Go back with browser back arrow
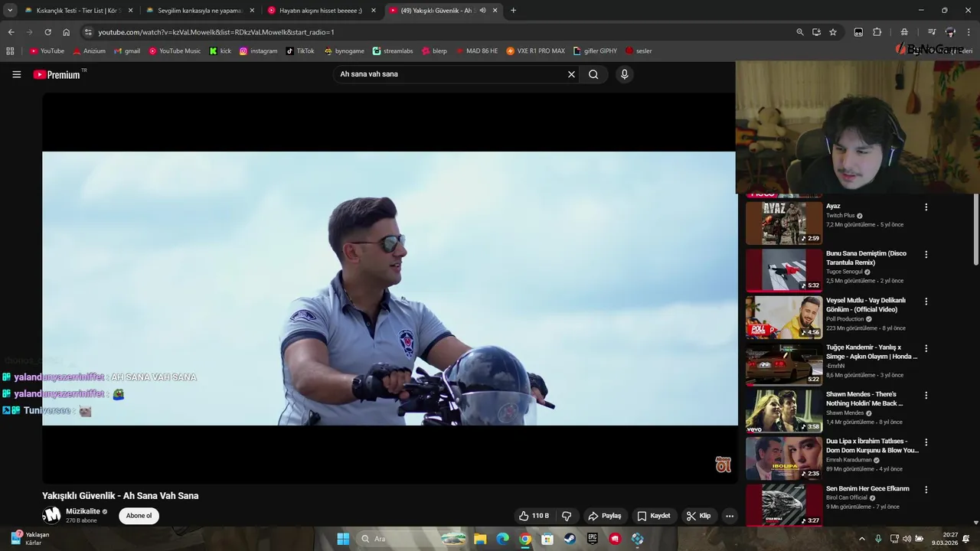Screen dimensions: 980x551 (11, 32)
